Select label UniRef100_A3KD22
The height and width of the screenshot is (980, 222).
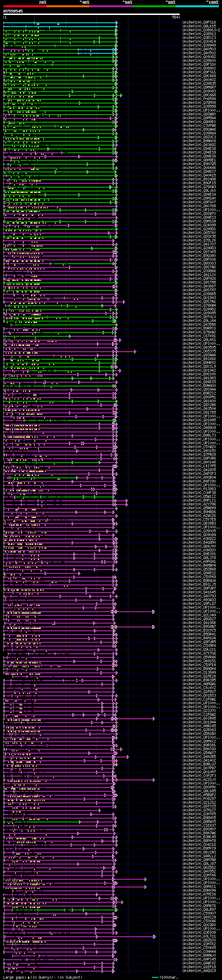(199, 539)
